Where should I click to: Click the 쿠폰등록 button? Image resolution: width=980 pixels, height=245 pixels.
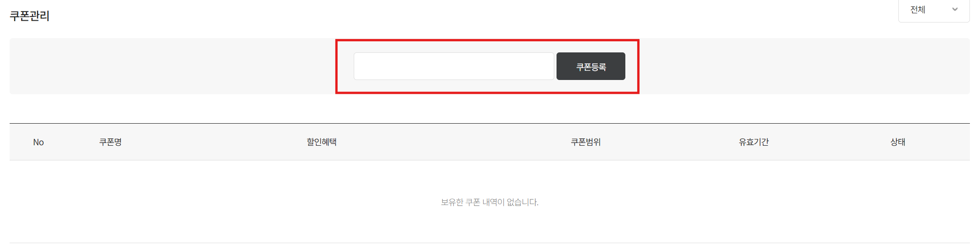tap(591, 66)
